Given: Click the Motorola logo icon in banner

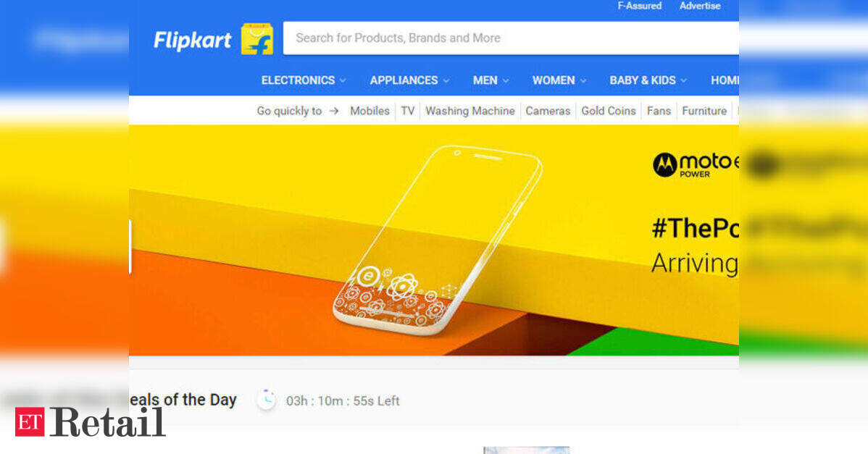Looking at the screenshot, I should click(x=665, y=165).
